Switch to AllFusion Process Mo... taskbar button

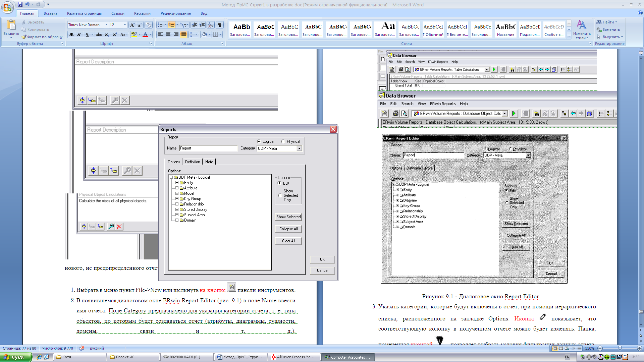coord(294,357)
